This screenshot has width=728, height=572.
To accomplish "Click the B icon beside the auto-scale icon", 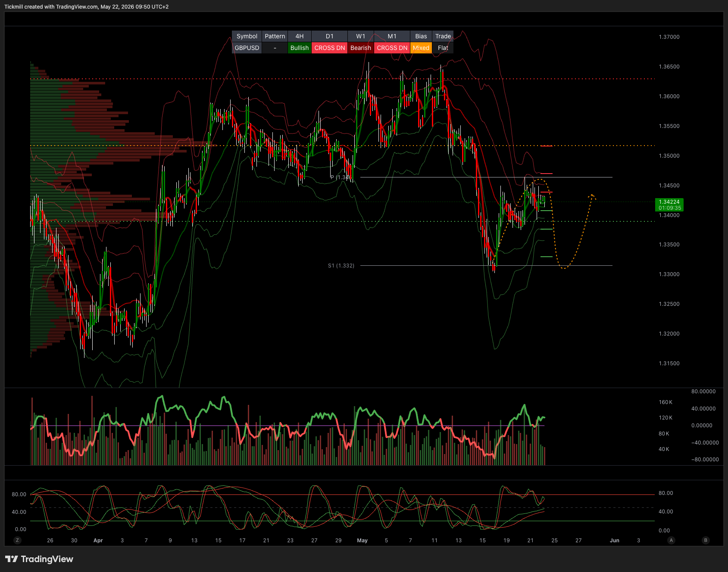I will (x=706, y=540).
